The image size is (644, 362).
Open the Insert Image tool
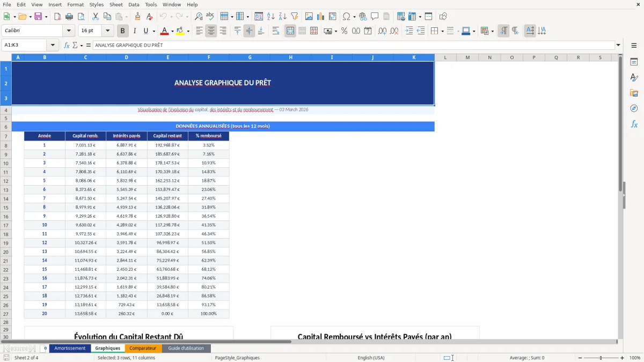point(309,16)
